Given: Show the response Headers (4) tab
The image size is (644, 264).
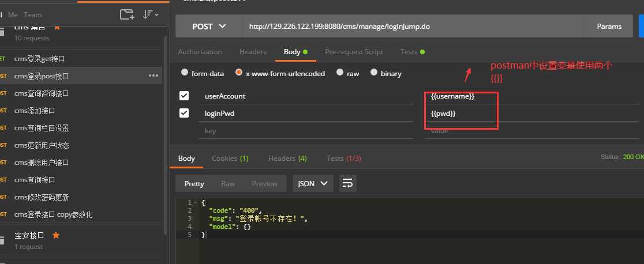Looking at the screenshot, I should point(287,158).
